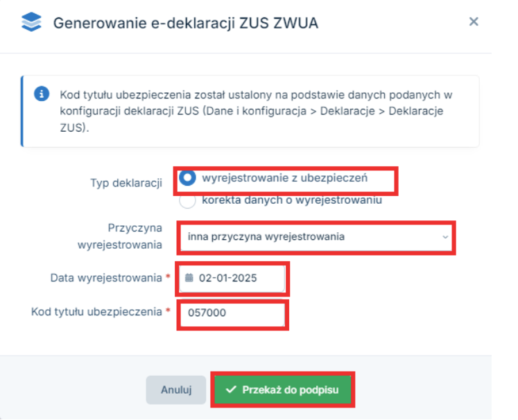Click calendar icon in deregistration date field
518x420 pixels.
click(189, 278)
